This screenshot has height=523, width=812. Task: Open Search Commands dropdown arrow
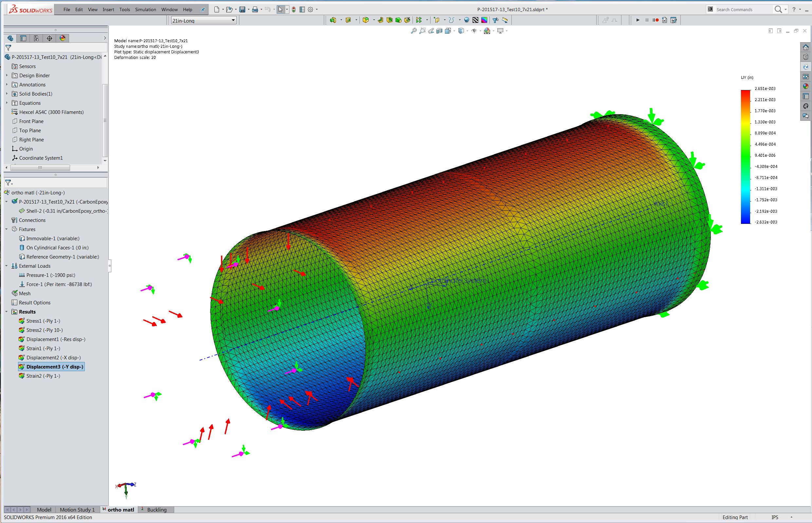pos(785,9)
